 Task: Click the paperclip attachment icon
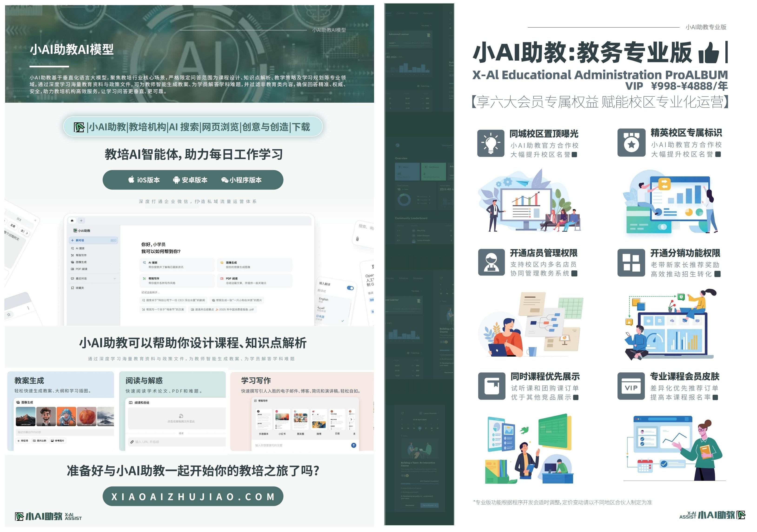click(357, 239)
